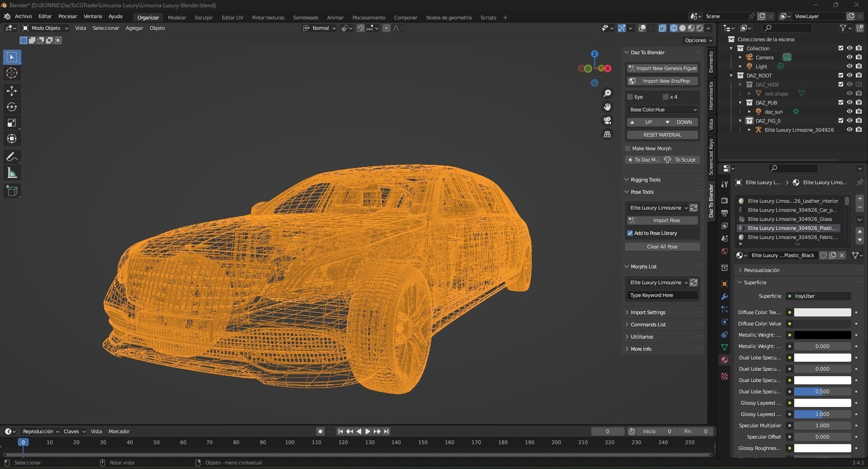Toggle perspective/orthographic grid icon
Screen dimensions: 868x469
[x=607, y=134]
